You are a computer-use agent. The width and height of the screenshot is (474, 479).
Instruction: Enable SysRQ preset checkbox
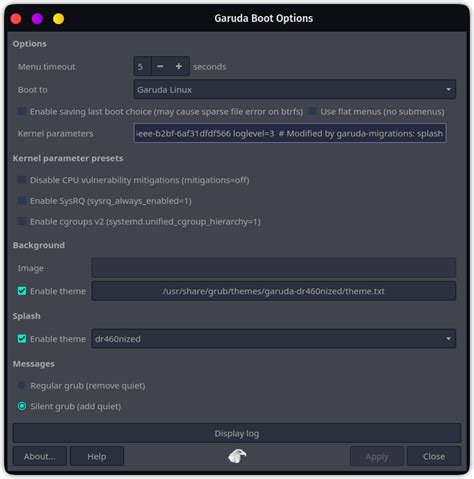click(x=22, y=201)
